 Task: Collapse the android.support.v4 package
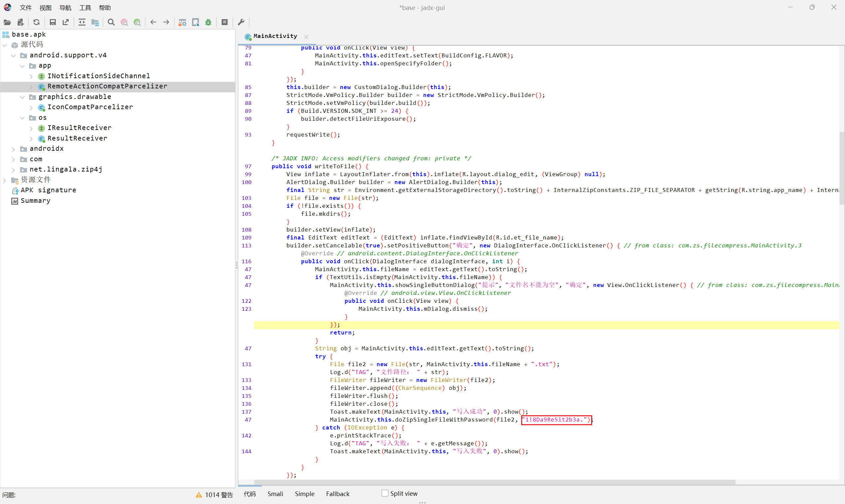point(14,55)
